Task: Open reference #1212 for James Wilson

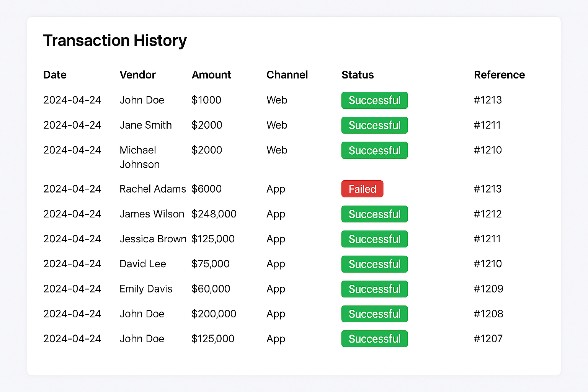Action: pyautogui.click(x=488, y=214)
